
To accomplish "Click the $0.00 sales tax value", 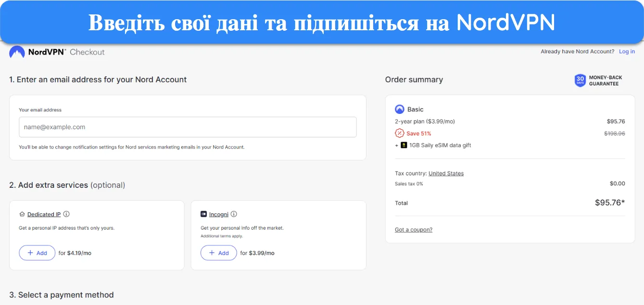I will coord(617,183).
